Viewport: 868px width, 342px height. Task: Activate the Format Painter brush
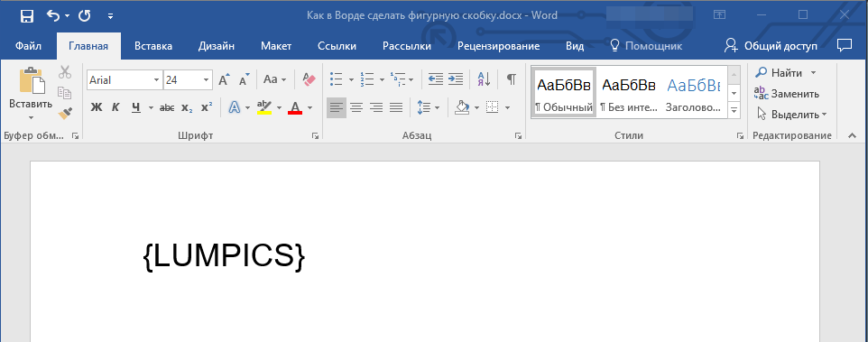coord(65,114)
